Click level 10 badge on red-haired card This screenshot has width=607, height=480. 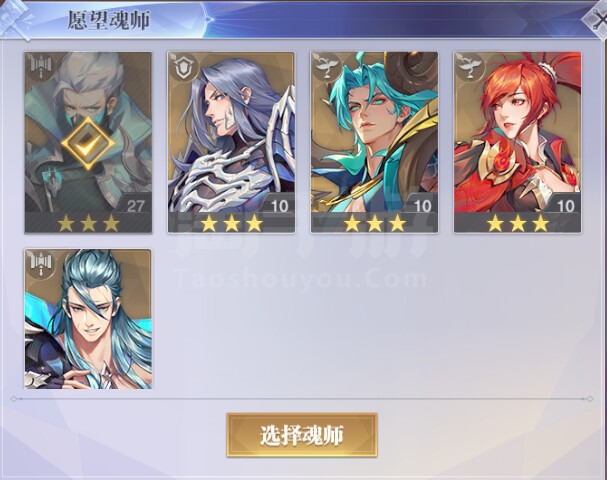[x=564, y=205]
